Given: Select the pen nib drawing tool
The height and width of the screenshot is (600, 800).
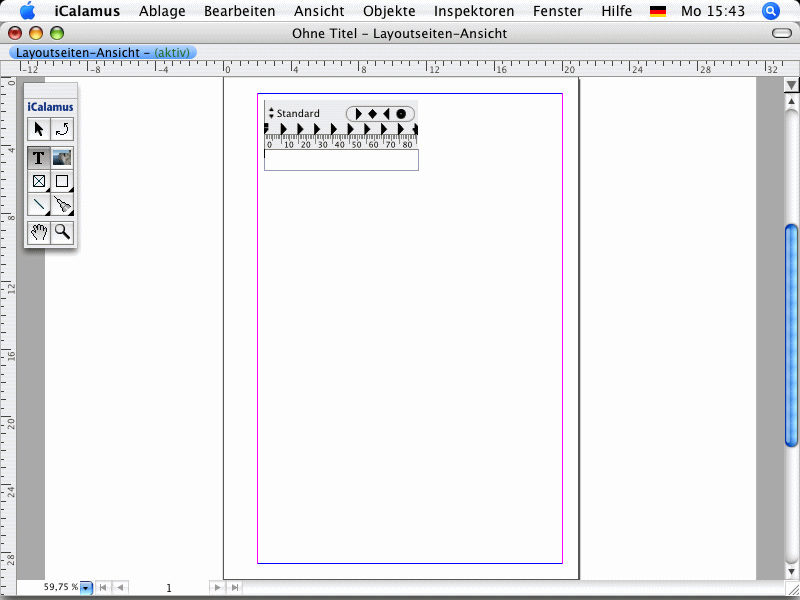Looking at the screenshot, I should [x=62, y=206].
